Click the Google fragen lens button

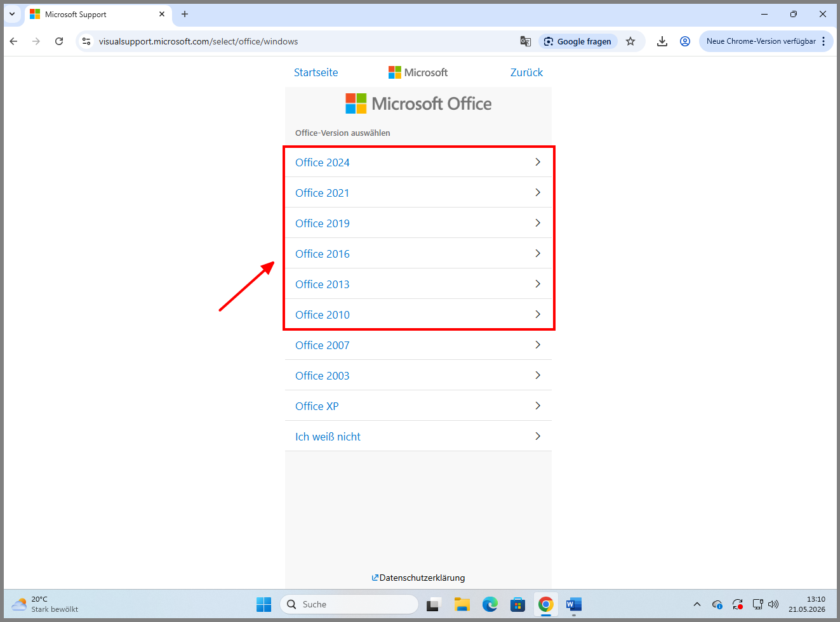pos(578,41)
